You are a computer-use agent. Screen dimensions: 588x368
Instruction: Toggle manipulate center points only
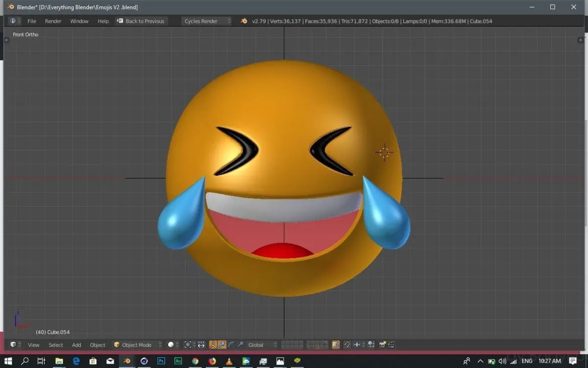[x=201, y=345]
